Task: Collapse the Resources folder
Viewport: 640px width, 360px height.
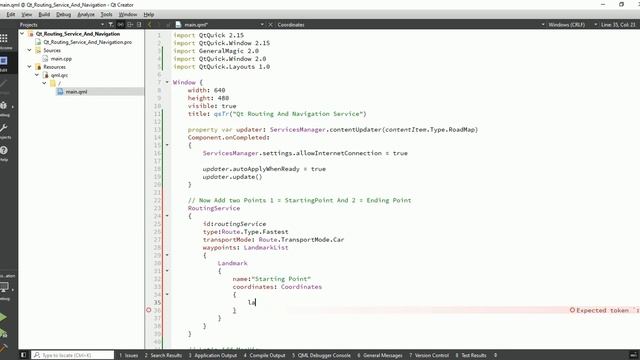Action: coord(29,67)
